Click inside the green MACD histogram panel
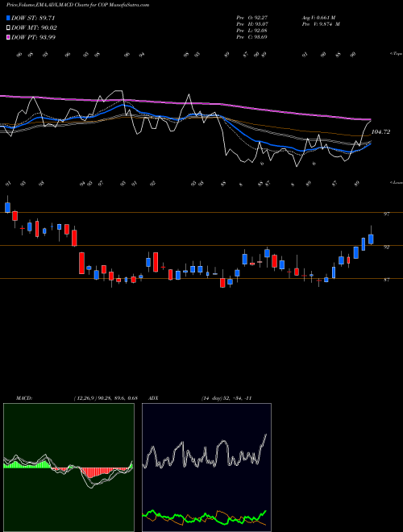Screen dimensions: 403x532 pos(69,468)
